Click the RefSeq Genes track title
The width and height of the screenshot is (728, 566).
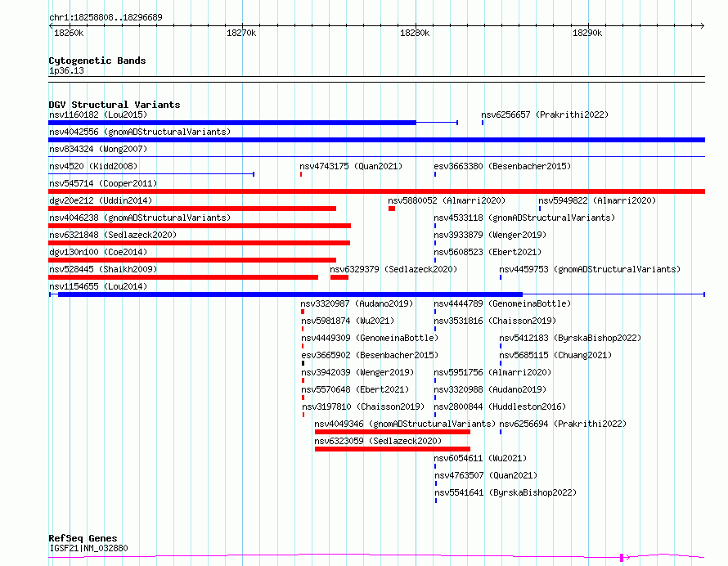[x=83, y=538]
